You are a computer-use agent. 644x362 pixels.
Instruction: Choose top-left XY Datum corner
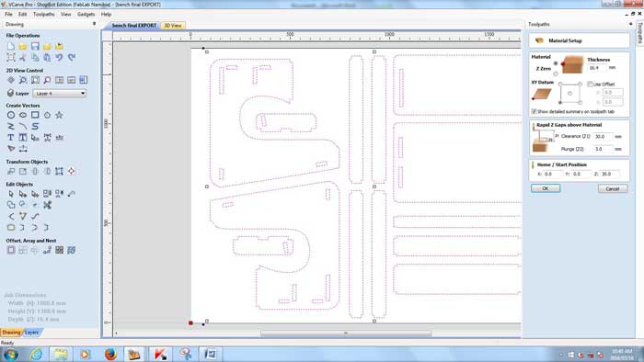560,84
